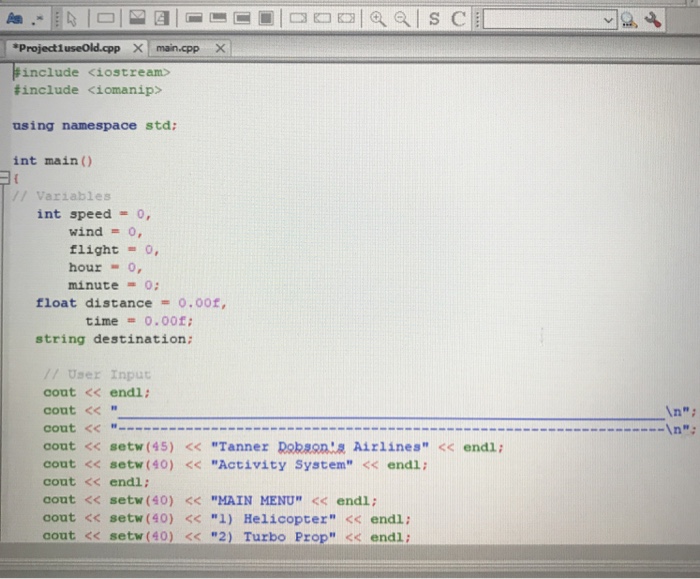The width and height of the screenshot is (700, 579).
Task: Run search with the magnifier search icon
Action: 629,20
